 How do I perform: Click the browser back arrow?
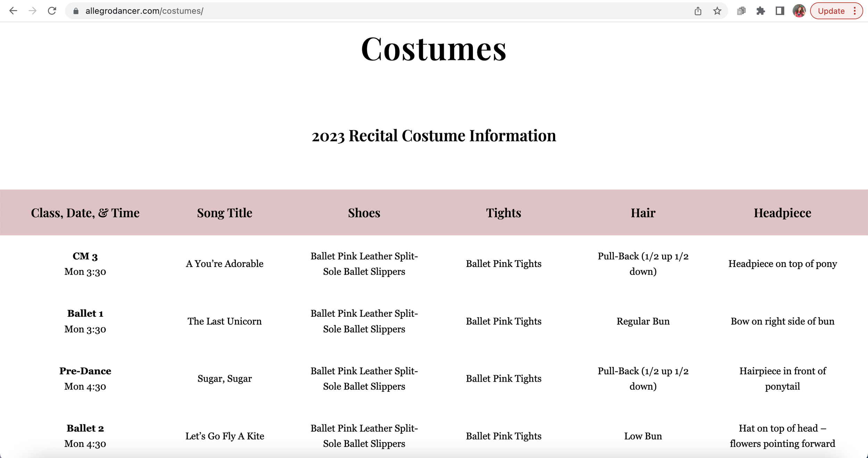pyautogui.click(x=13, y=11)
